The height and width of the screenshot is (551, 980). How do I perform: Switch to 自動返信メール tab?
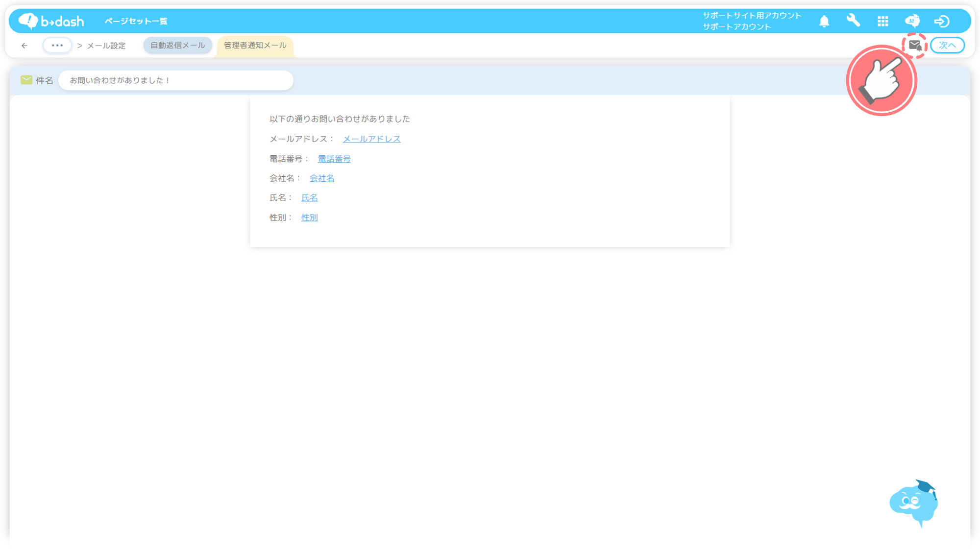[177, 46]
